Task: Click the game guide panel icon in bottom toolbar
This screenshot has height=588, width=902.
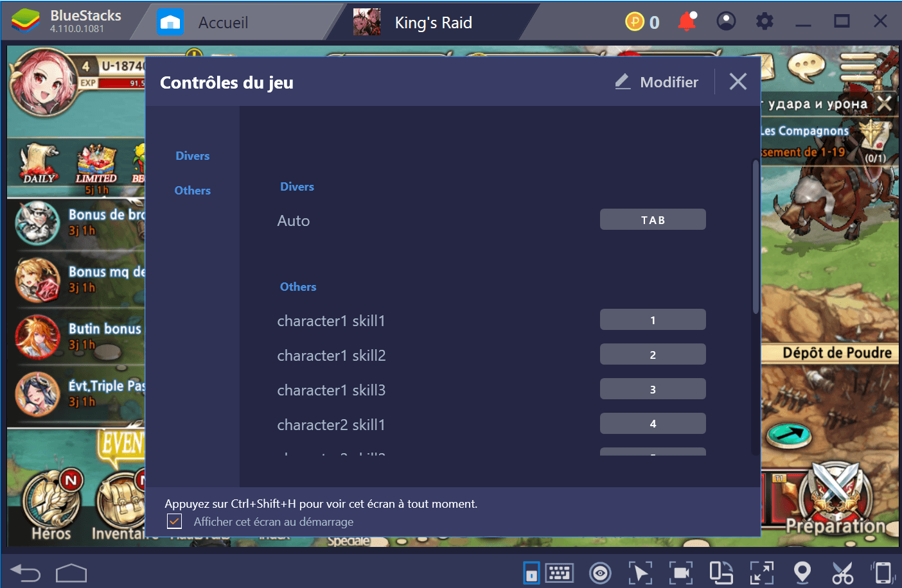Action: [x=531, y=573]
